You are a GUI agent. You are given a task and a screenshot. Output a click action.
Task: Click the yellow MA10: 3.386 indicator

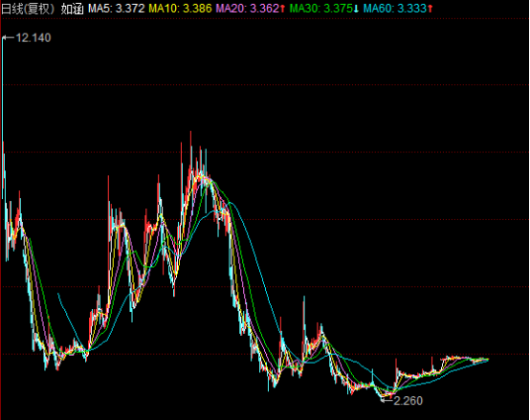pyautogui.click(x=180, y=9)
